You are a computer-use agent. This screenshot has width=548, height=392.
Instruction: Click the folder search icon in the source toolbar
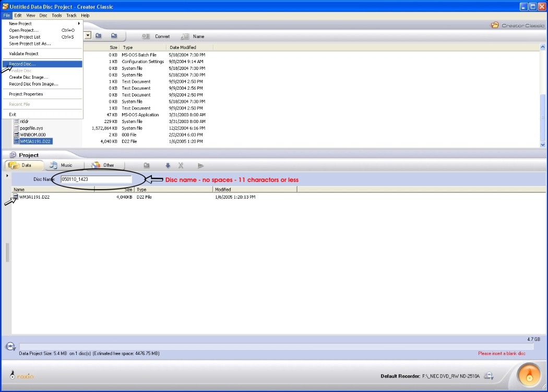(x=114, y=35)
